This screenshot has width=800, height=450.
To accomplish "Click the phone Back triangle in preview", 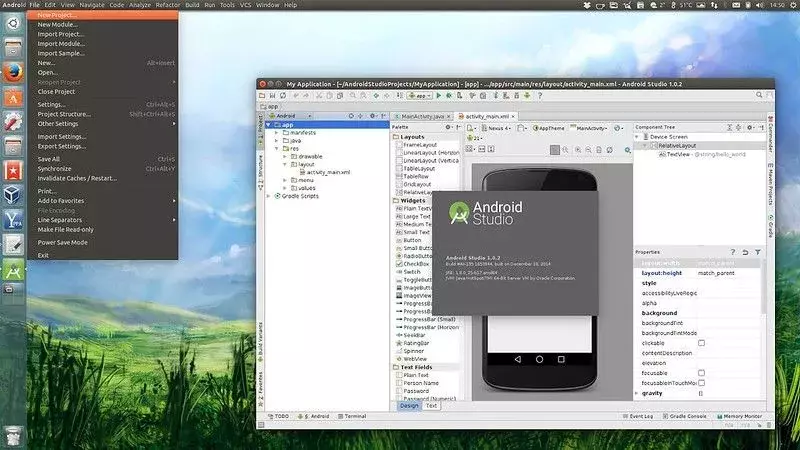I will click(518, 359).
